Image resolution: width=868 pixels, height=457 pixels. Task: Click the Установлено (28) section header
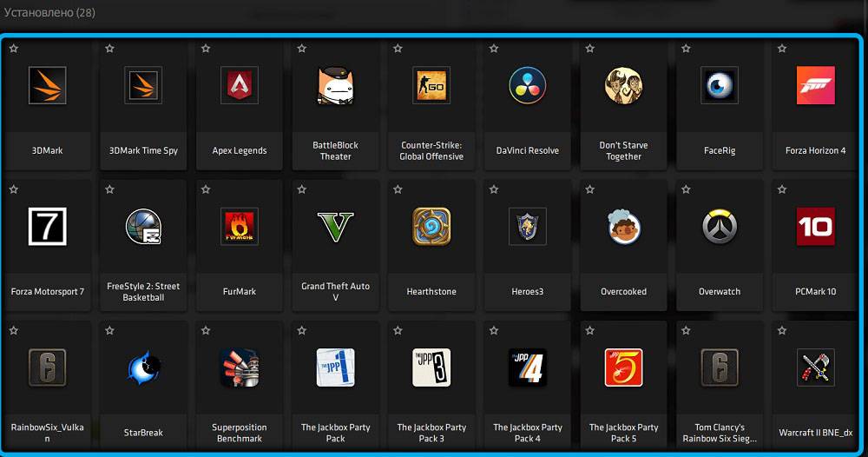click(x=49, y=13)
